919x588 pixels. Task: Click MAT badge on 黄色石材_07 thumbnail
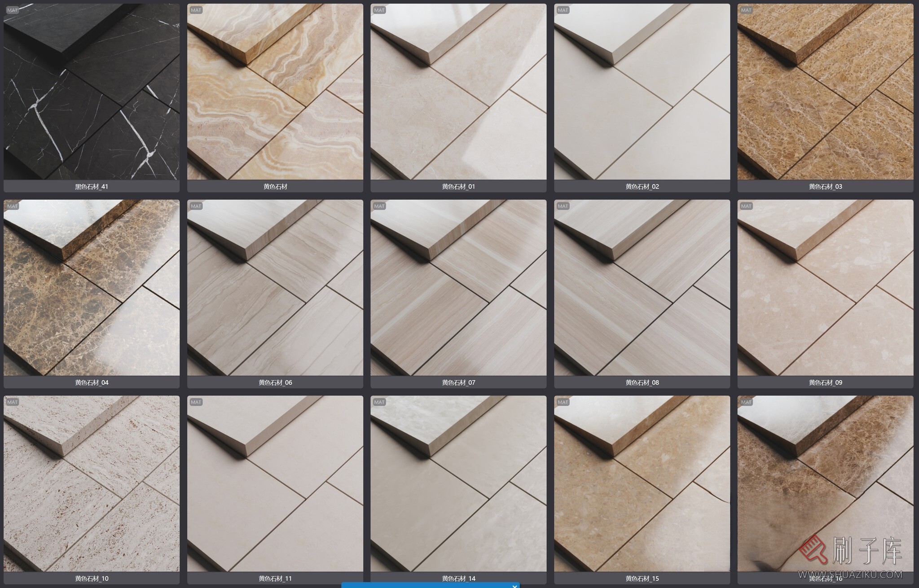tap(379, 206)
